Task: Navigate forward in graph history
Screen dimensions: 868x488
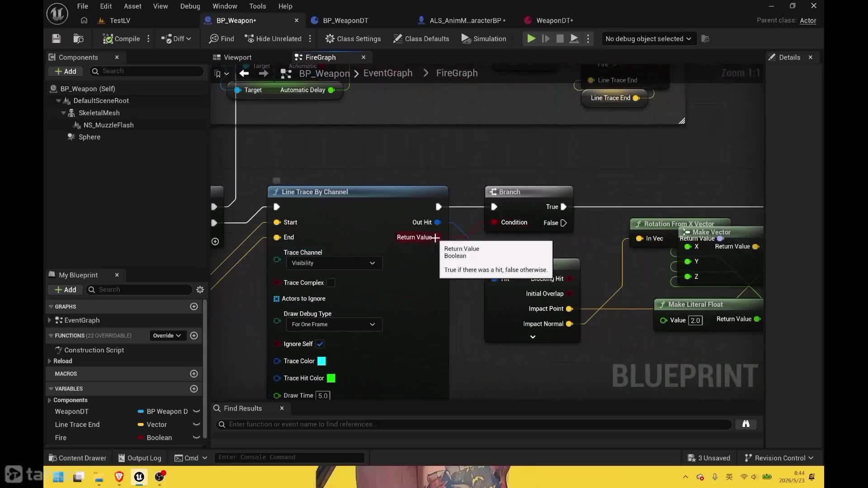Action: click(x=264, y=73)
